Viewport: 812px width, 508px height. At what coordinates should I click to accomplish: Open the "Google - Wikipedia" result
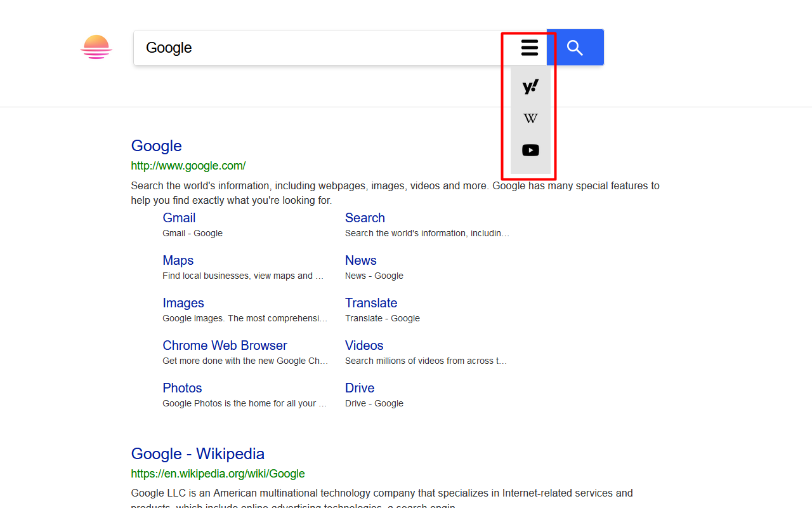pos(198,454)
